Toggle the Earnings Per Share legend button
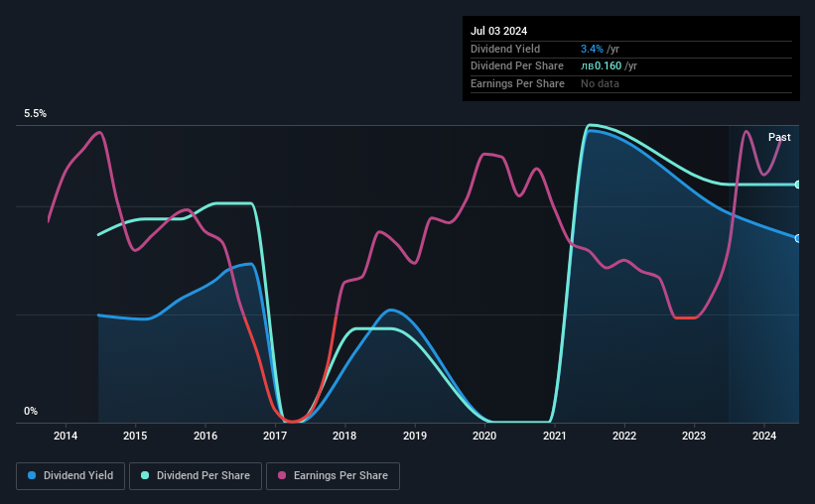815x504 pixels. click(x=333, y=476)
